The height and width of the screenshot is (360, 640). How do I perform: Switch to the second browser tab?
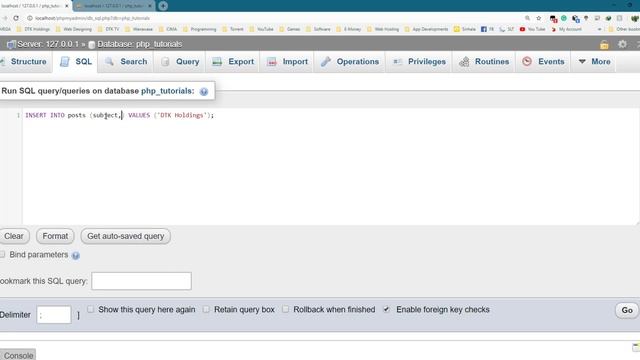point(114,6)
